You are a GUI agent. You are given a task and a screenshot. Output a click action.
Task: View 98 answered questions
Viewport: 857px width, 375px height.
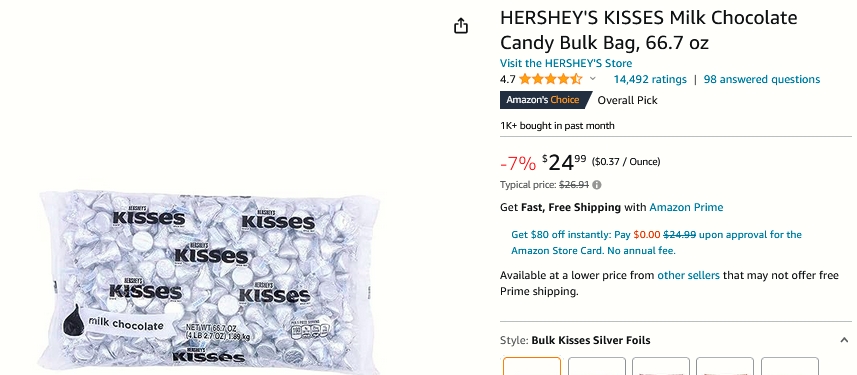762,79
